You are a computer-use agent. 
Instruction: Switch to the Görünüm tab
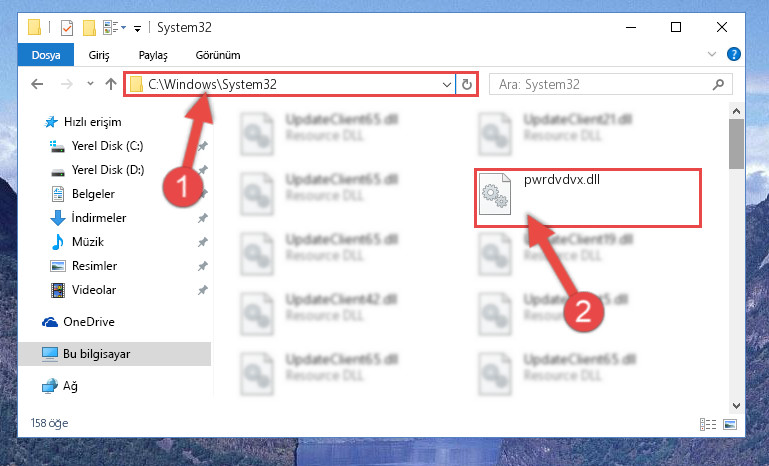218,55
